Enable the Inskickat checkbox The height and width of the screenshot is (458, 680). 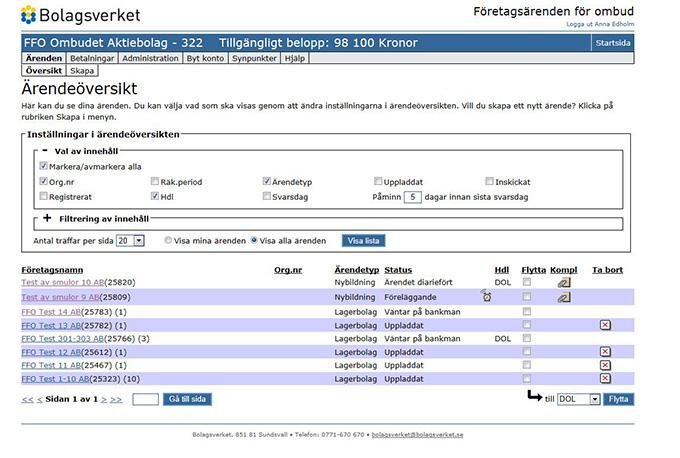490,181
